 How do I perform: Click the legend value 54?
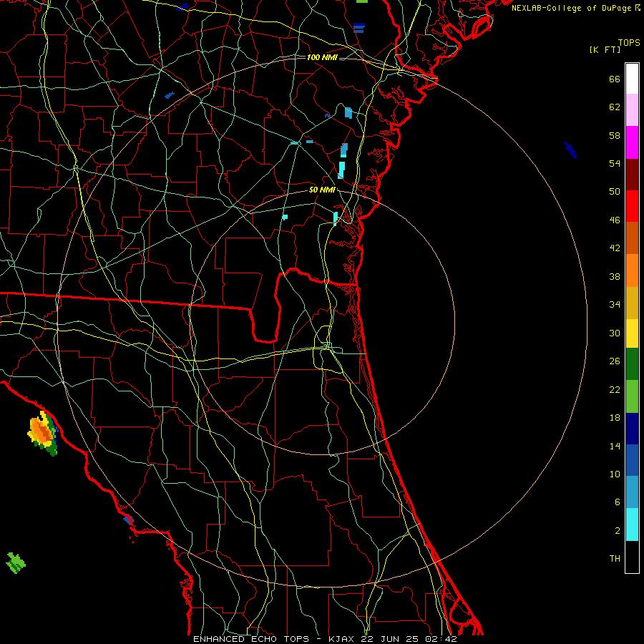(x=615, y=163)
